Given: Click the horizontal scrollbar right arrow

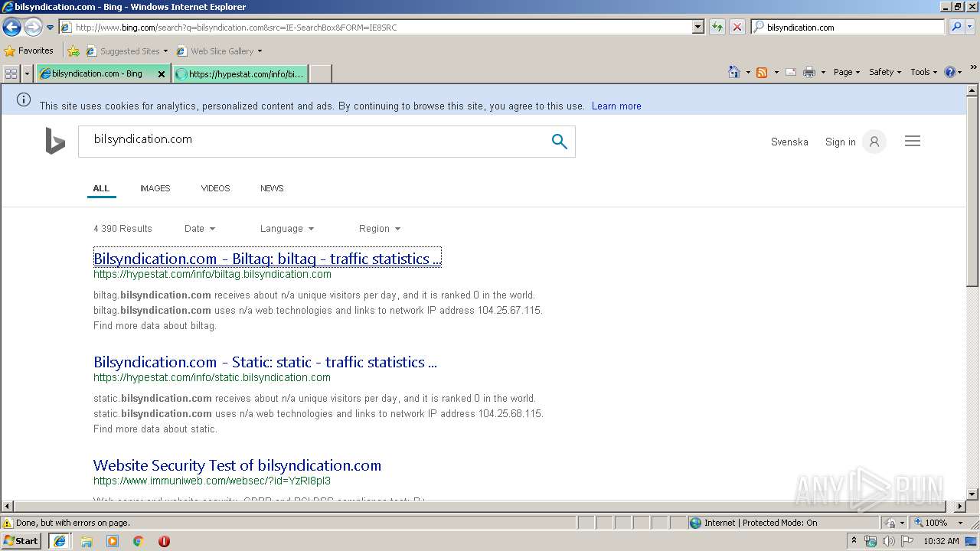Looking at the screenshot, I should click(x=960, y=507).
